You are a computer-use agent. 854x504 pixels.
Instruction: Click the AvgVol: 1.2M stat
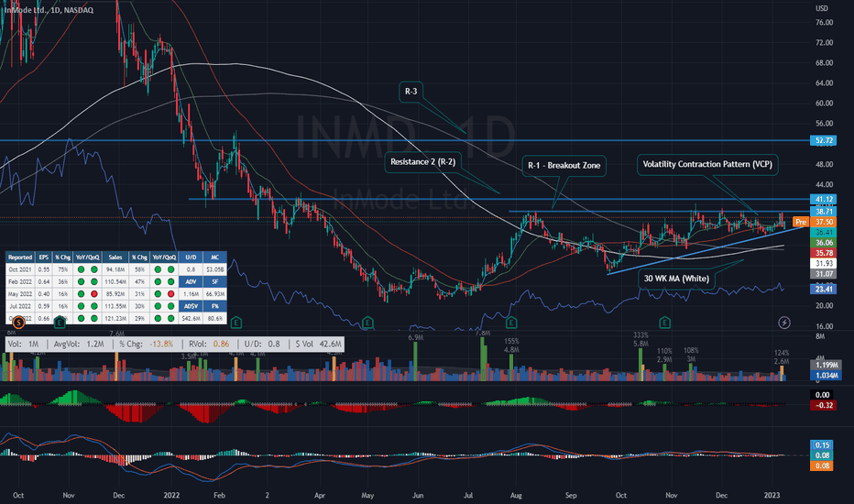click(79, 344)
